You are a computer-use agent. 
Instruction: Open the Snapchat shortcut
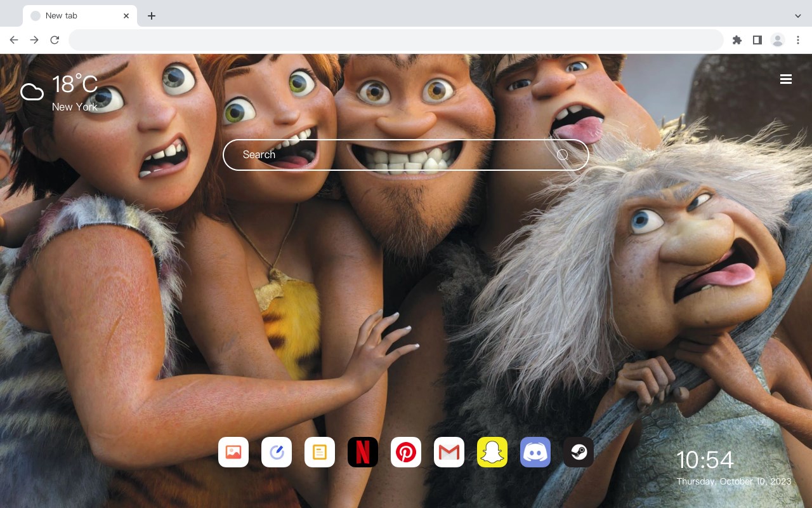(492, 452)
